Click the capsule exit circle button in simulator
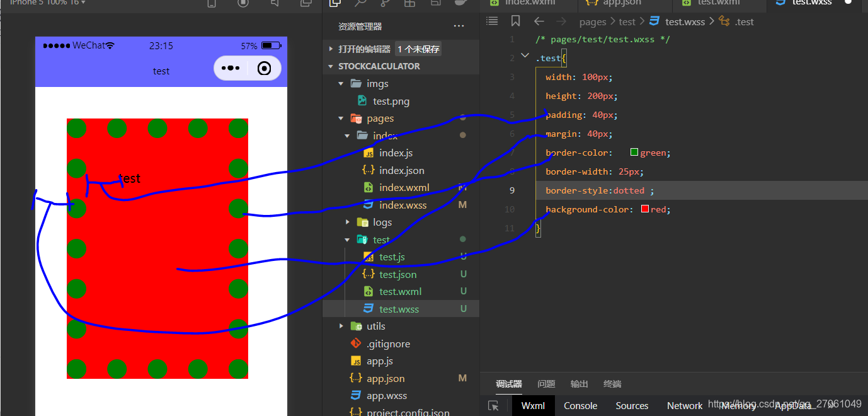Image resolution: width=868 pixels, height=416 pixels. (263, 68)
